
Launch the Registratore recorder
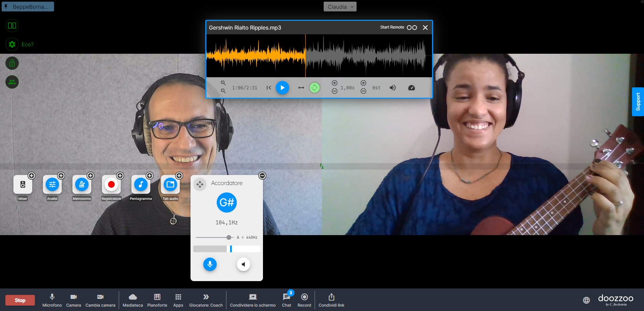coord(111,184)
